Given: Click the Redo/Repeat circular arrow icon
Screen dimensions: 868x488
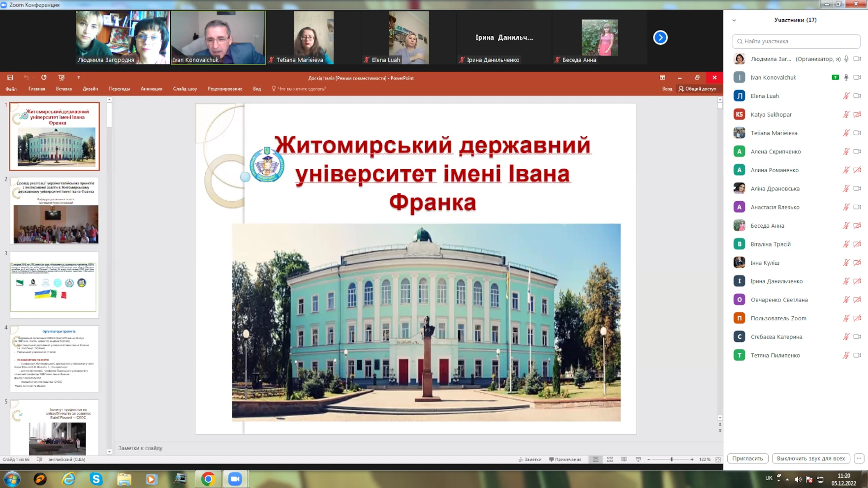Looking at the screenshot, I should click(44, 78).
